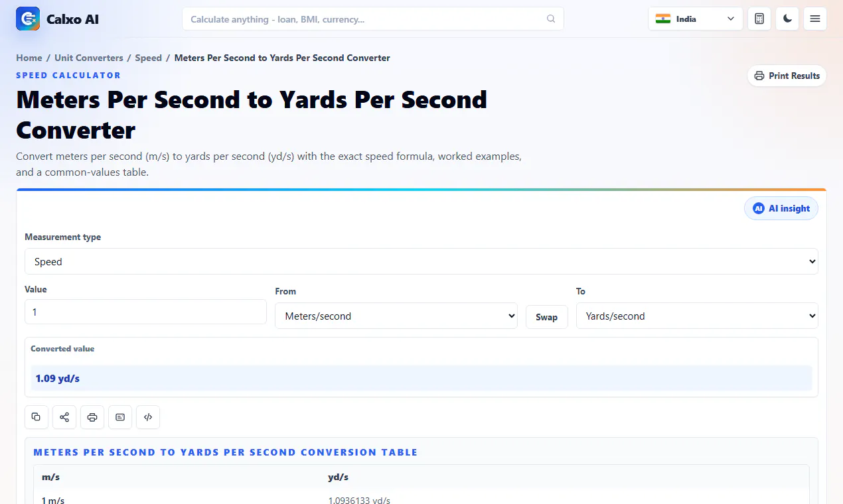Open the calculator icon button in header
The image size is (843, 504).
pyautogui.click(x=759, y=19)
